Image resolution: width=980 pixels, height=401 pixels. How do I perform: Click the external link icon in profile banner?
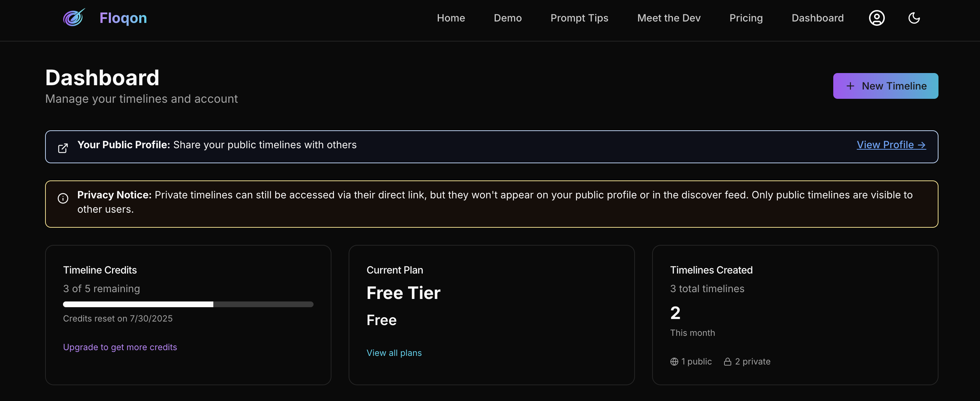point(63,148)
